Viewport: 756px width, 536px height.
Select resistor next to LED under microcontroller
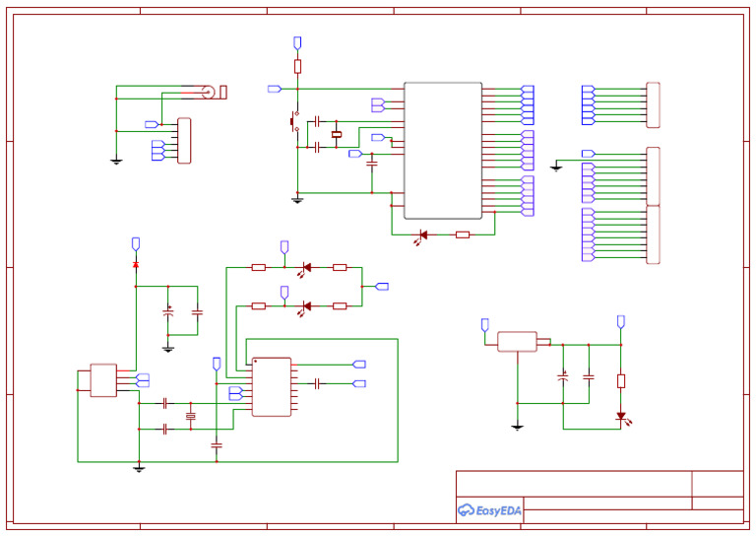point(463,234)
